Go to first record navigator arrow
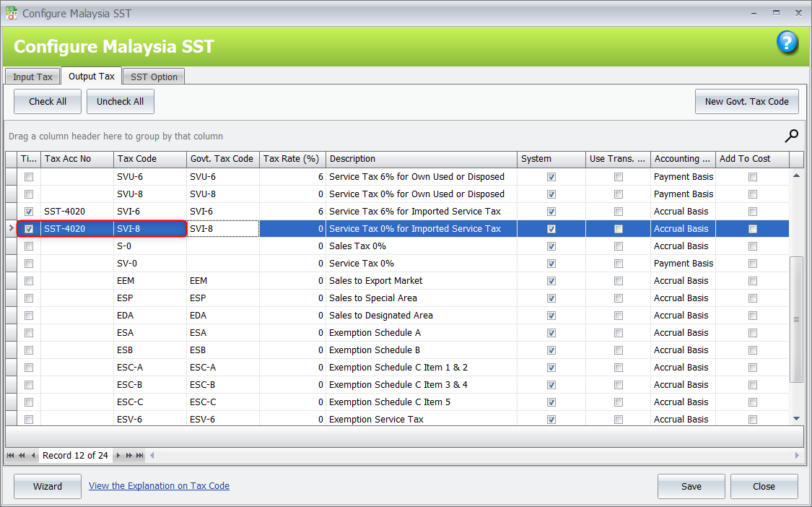The image size is (812, 507). (11, 456)
